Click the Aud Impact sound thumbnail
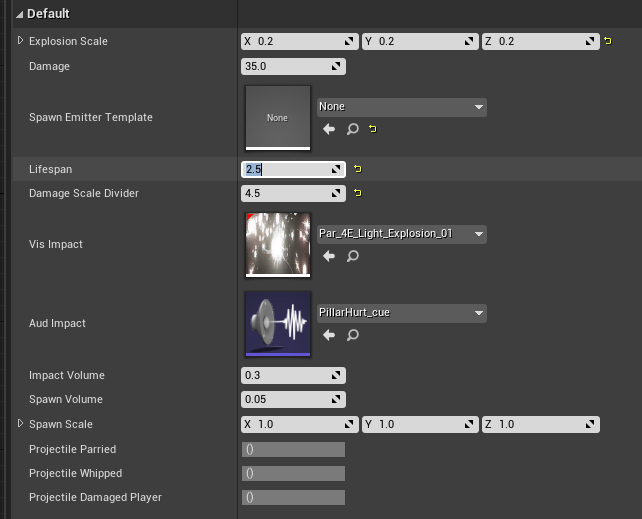Viewport: 642px width, 519px height. (x=277, y=323)
